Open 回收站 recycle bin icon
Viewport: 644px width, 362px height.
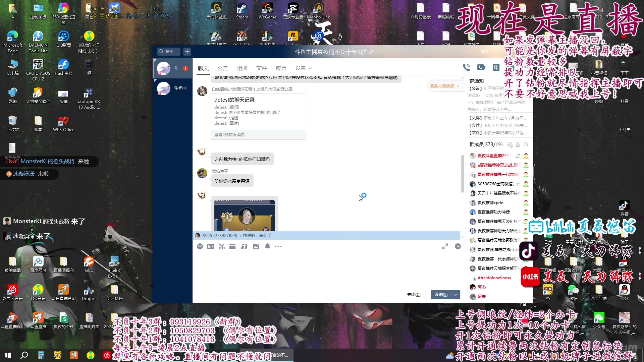pyautogui.click(x=12, y=123)
